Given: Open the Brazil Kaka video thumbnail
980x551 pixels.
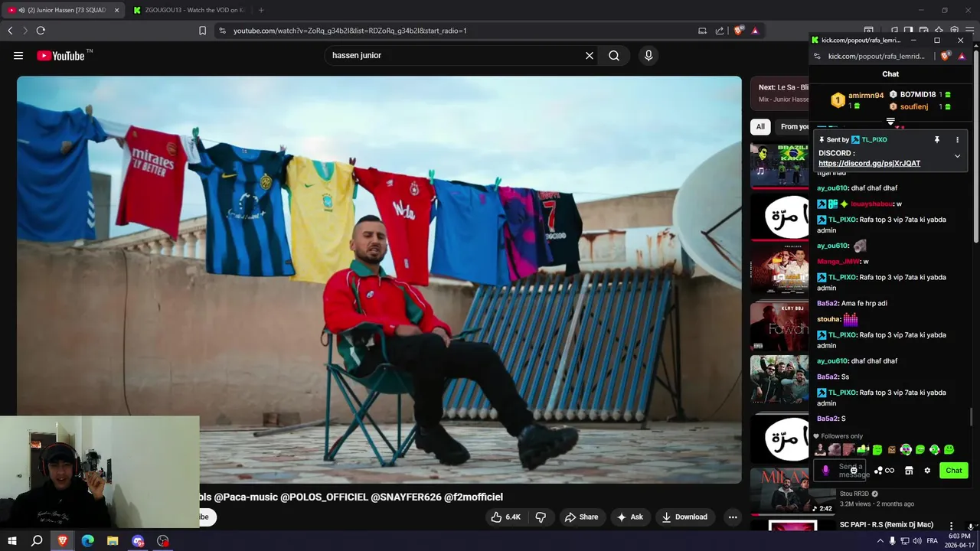Looking at the screenshot, I should click(779, 165).
